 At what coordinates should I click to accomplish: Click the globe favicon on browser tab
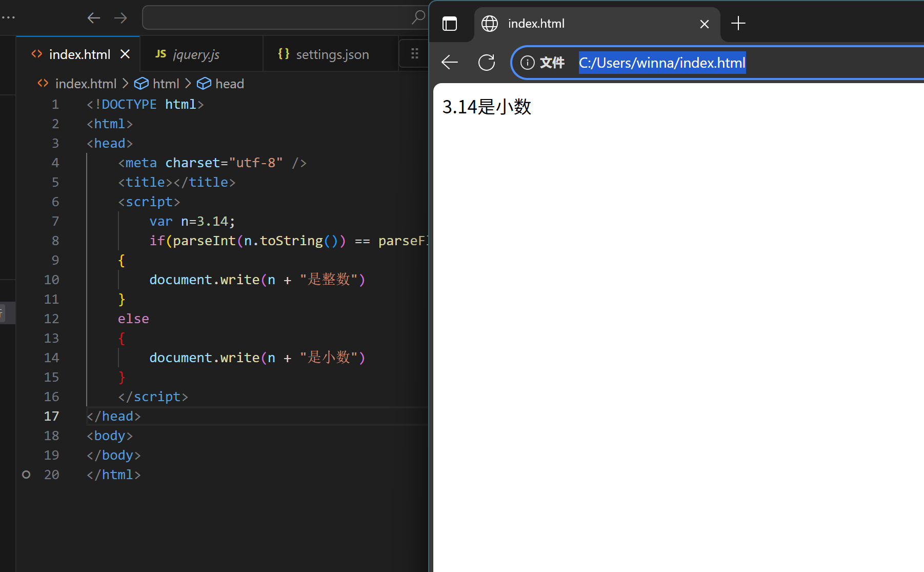click(490, 24)
